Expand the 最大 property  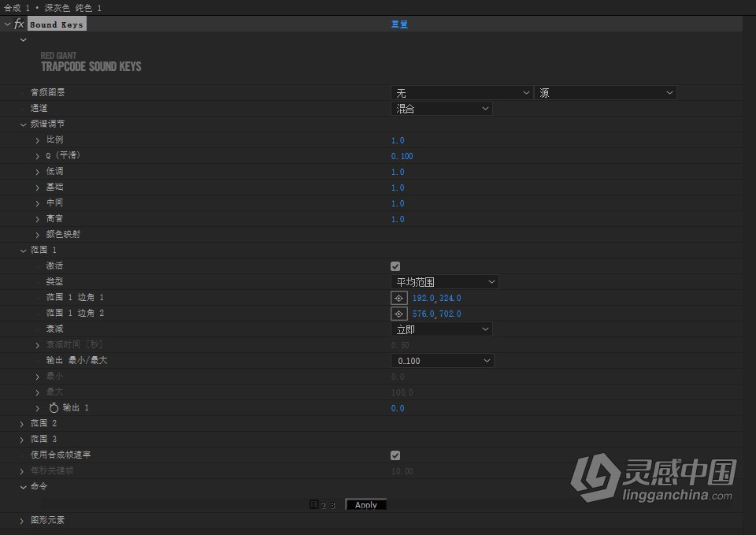coord(38,392)
